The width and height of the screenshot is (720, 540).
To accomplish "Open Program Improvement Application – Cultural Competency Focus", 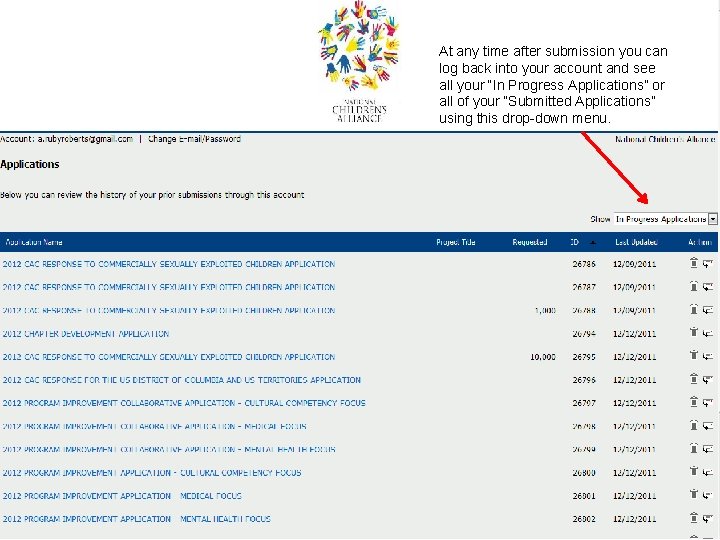I will point(152,472).
